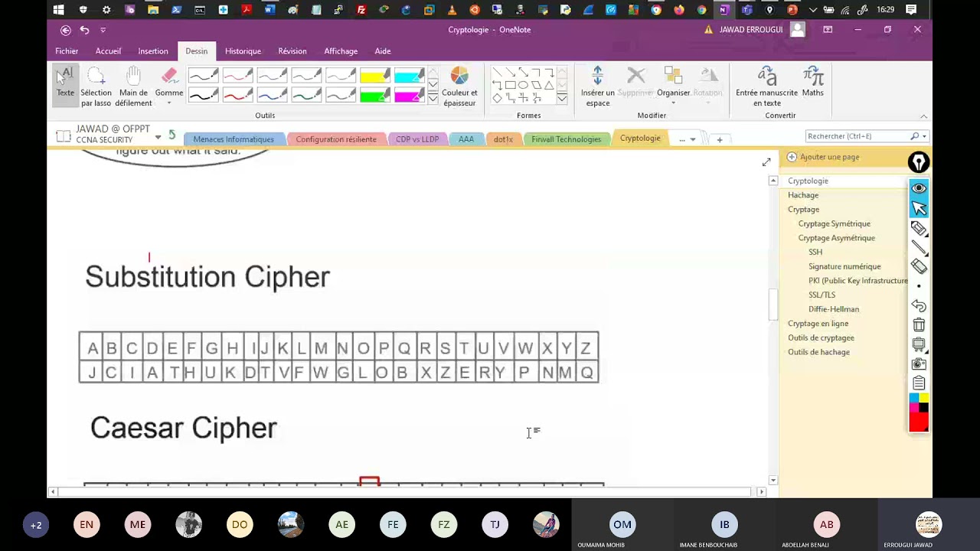
Task: Pick the diamond shape in Formes
Action: pos(497,98)
